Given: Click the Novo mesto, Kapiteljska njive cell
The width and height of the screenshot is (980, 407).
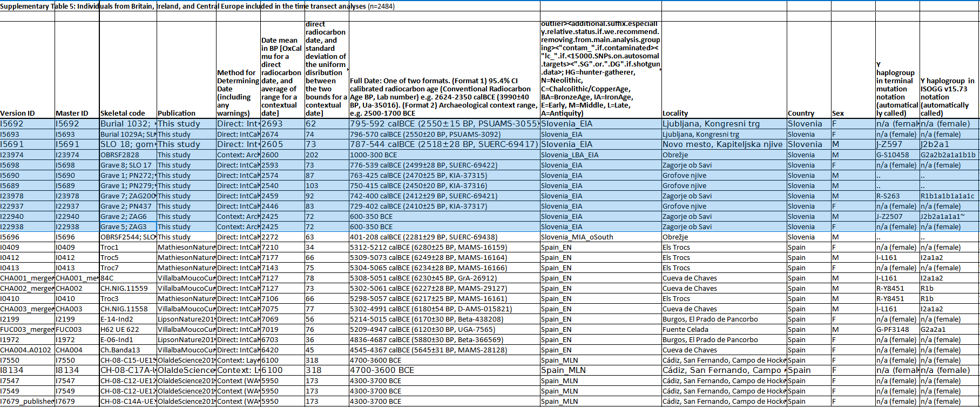Looking at the screenshot, I should 724,144.
